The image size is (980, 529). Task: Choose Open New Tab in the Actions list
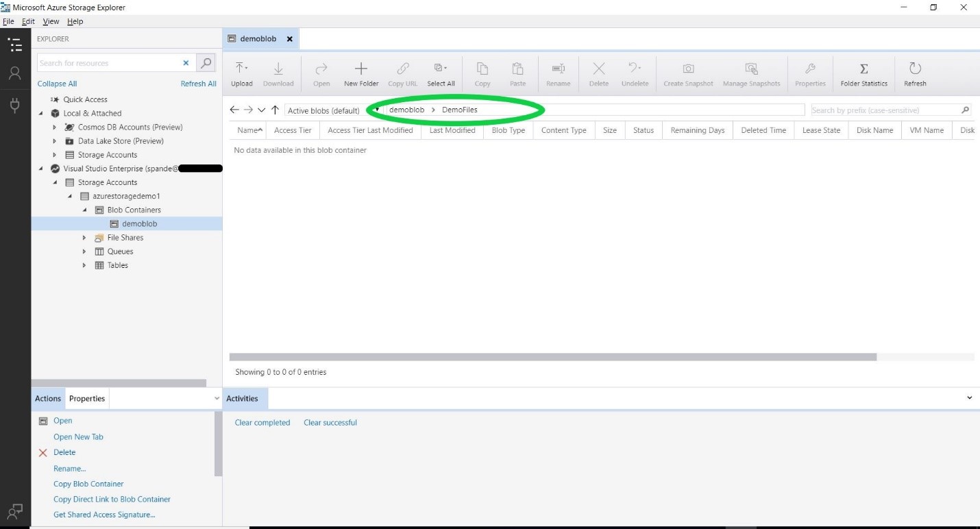(78, 436)
